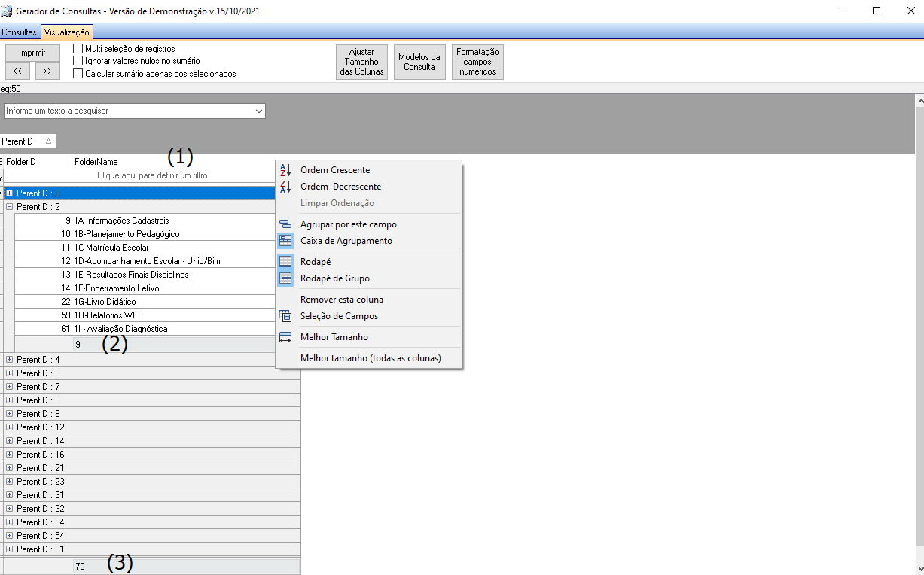Click Ajustar Tamanho das Colunas button
Viewport: 924px width, 575px height.
point(361,62)
